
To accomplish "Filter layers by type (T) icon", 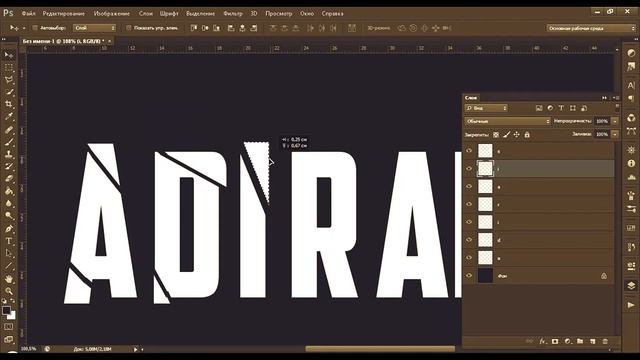I will click(x=561, y=108).
